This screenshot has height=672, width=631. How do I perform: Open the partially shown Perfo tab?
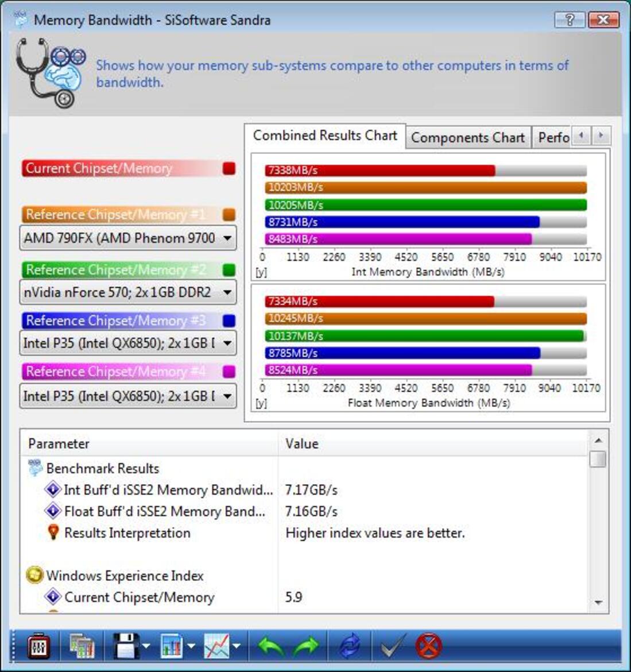coord(552,138)
